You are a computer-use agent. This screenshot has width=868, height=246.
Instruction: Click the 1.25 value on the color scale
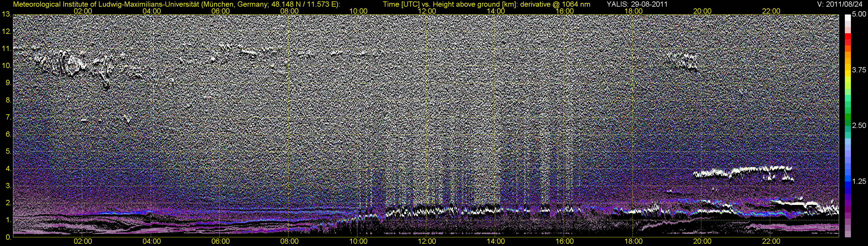(859, 181)
